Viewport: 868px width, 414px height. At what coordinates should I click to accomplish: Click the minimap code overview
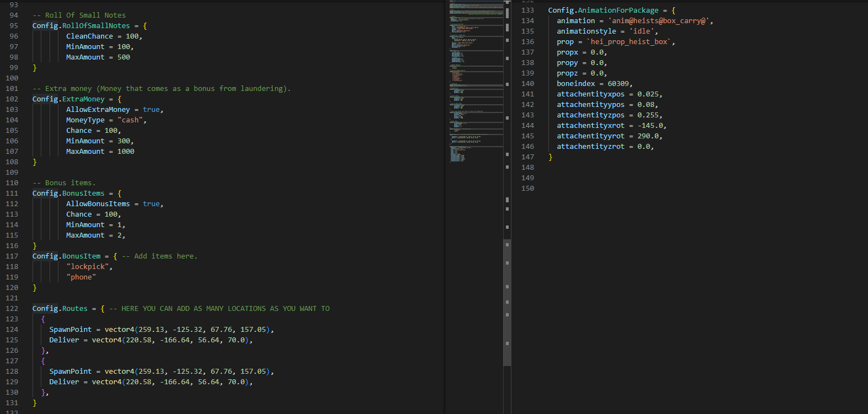pos(475,83)
